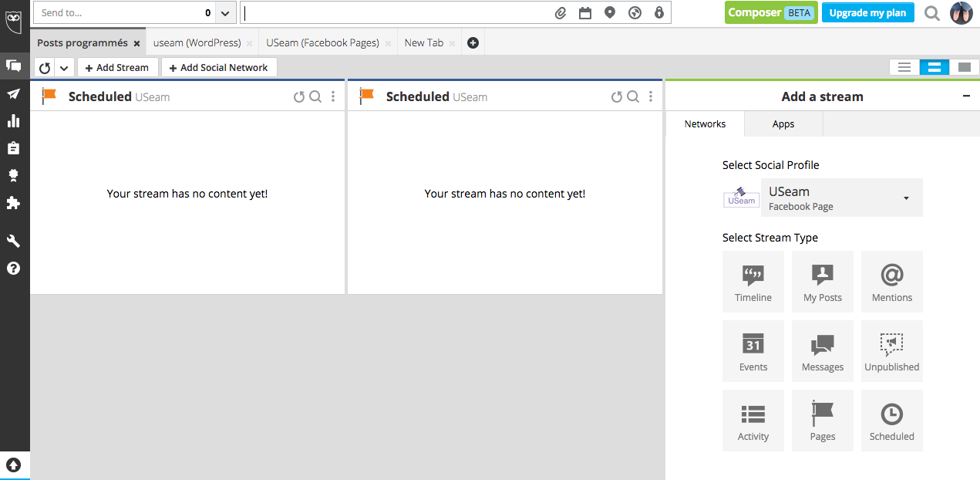This screenshot has width=980, height=480.
Task: Select the middle standard view toggle
Action: [934, 68]
